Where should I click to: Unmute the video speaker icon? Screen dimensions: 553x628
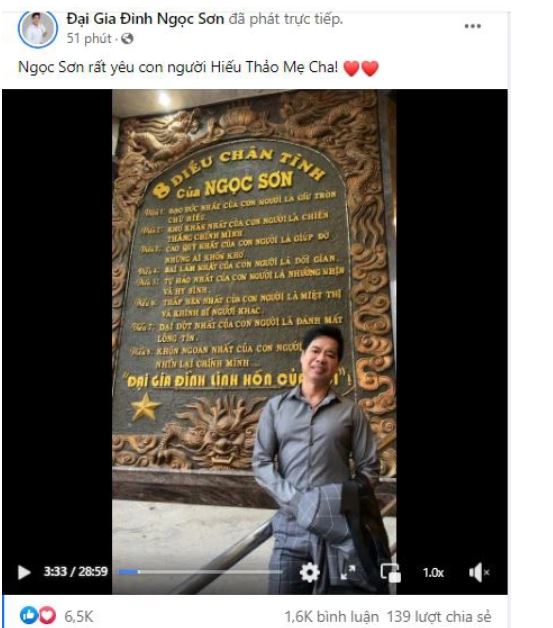pyautogui.click(x=479, y=572)
